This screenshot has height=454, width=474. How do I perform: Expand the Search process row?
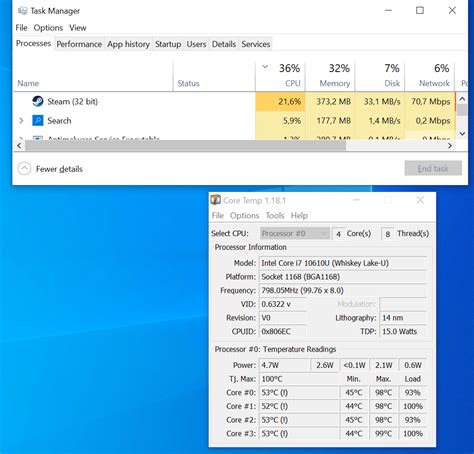click(x=21, y=120)
